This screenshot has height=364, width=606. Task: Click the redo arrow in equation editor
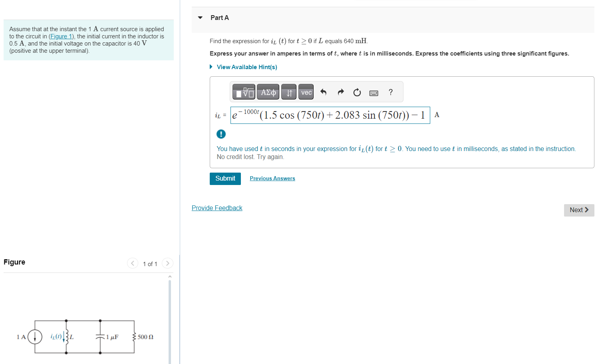[340, 92]
